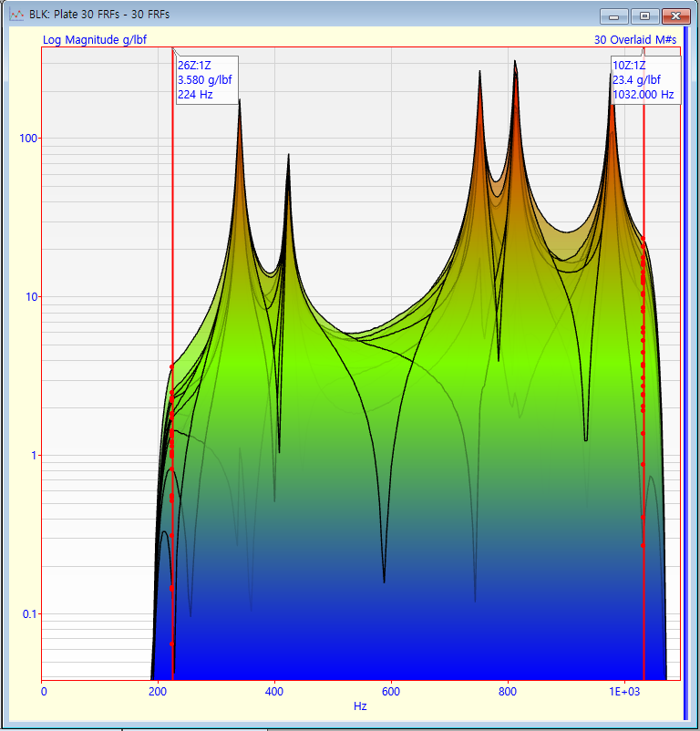700x731 pixels.
Task: Minimize the Plate 30 FRFs window
Action: (x=614, y=16)
